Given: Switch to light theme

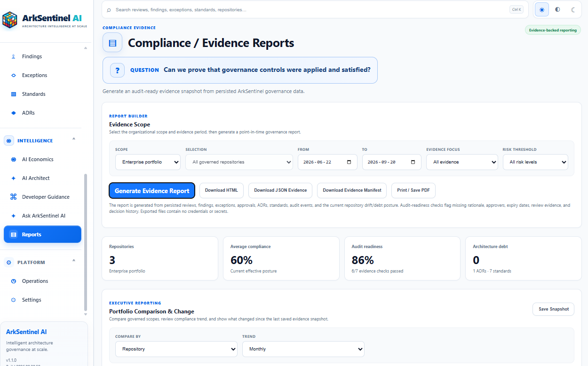Looking at the screenshot, I should click(x=542, y=9).
